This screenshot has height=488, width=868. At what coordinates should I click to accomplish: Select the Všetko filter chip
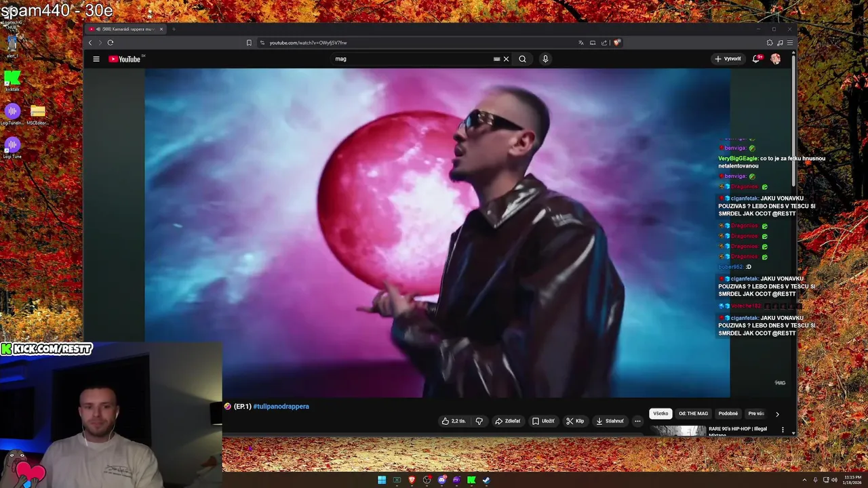pos(660,413)
